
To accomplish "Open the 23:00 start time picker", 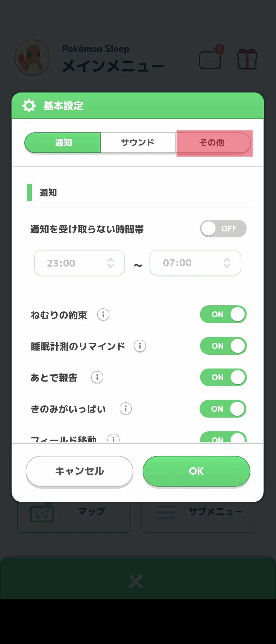I will click(79, 263).
